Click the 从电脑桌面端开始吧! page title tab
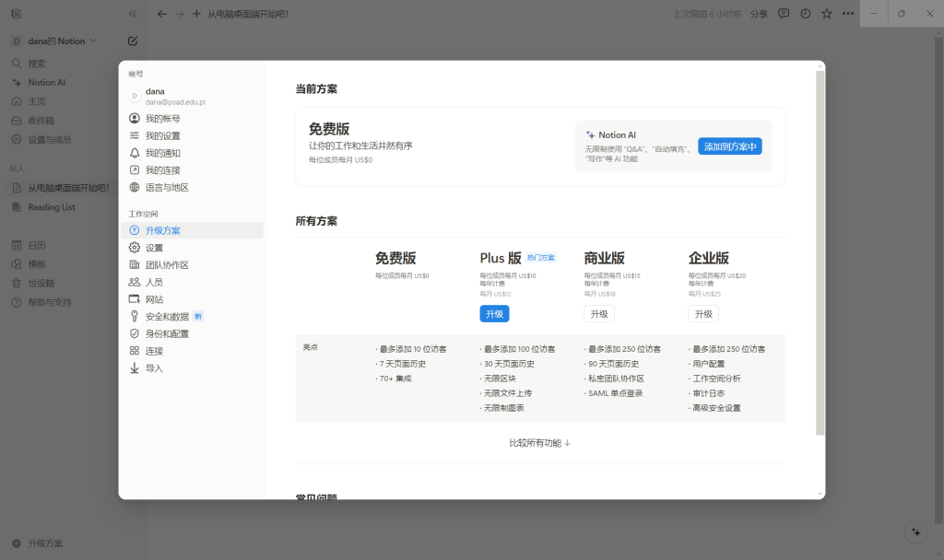The image size is (944, 560). click(x=248, y=14)
